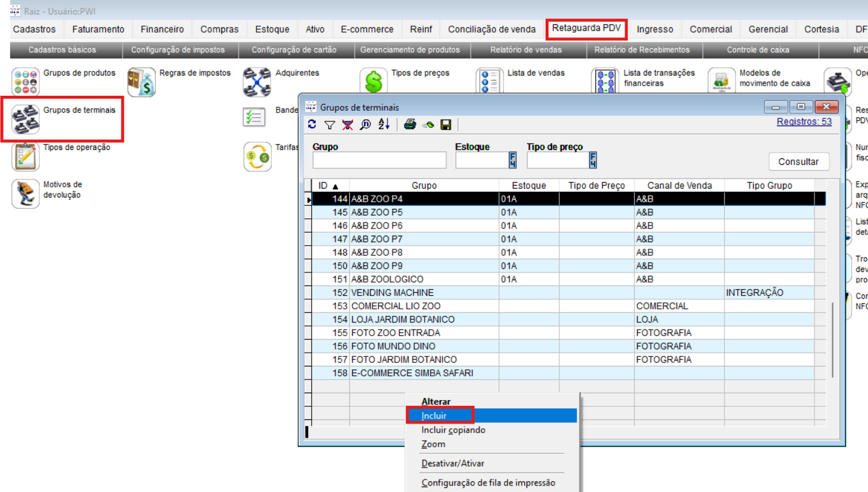The width and height of the screenshot is (868, 492).
Task: Choose Desativar/Ativar in the context menu
Action: (x=453, y=463)
